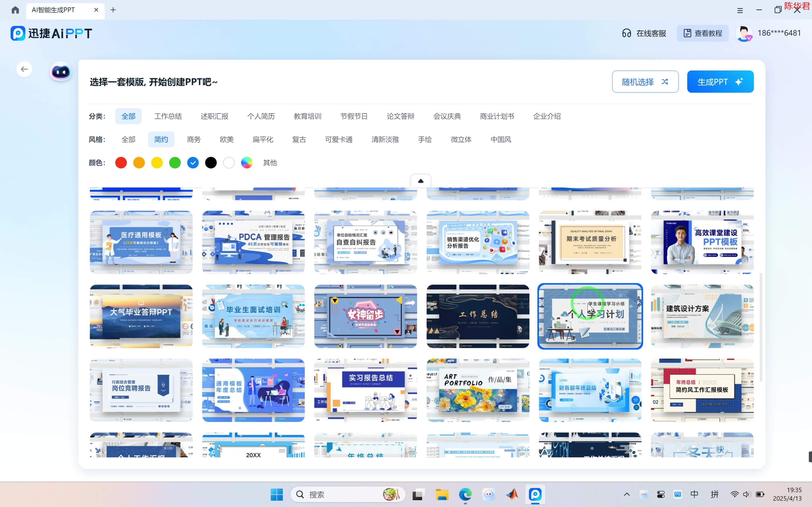Select the 简约 style filter
Viewport: 812px width, 507px height.
tap(161, 139)
